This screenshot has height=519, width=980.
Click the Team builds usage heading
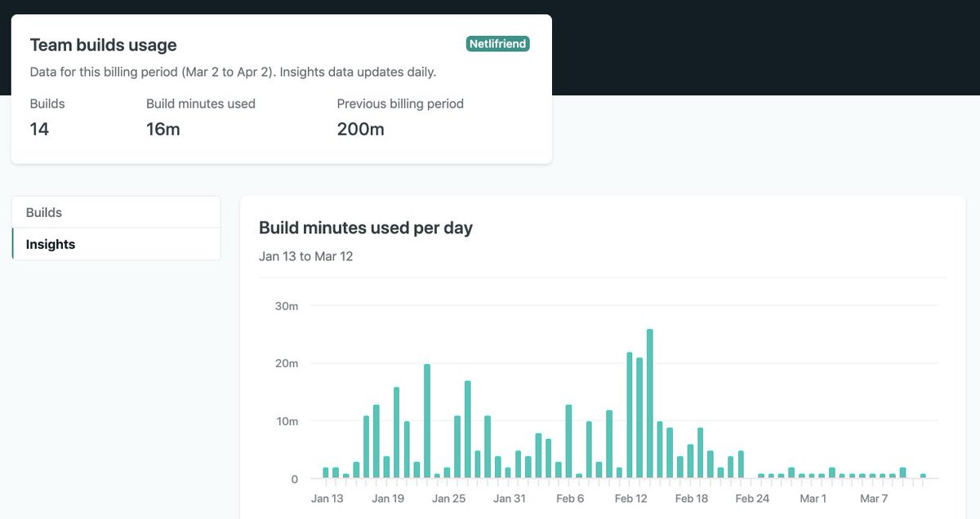coord(103,45)
